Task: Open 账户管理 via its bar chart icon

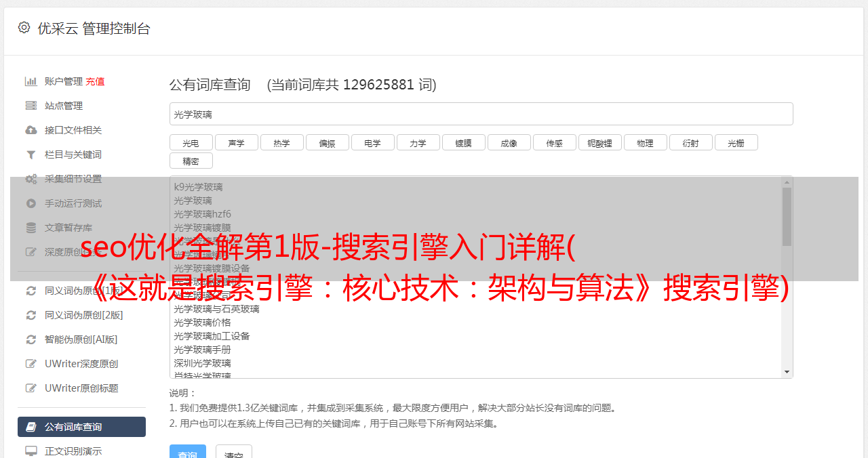Action: click(31, 81)
